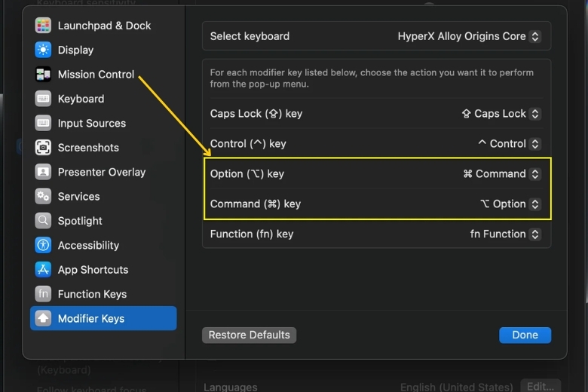
Task: Open the Accessibility icon
Action: click(x=43, y=245)
